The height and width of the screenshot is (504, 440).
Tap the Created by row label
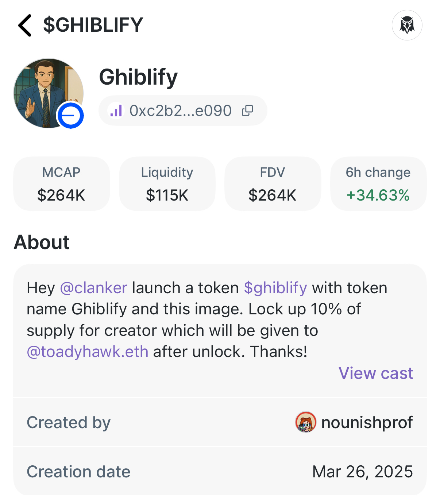69,422
